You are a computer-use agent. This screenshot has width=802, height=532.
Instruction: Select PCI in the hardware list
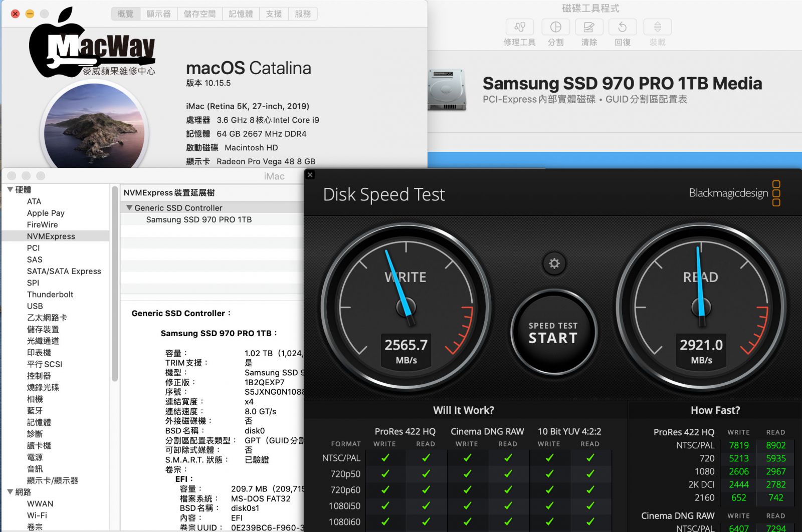pyautogui.click(x=33, y=247)
